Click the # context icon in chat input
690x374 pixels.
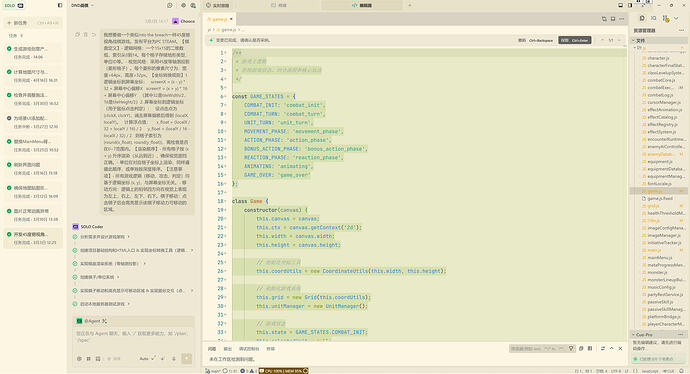point(88,359)
